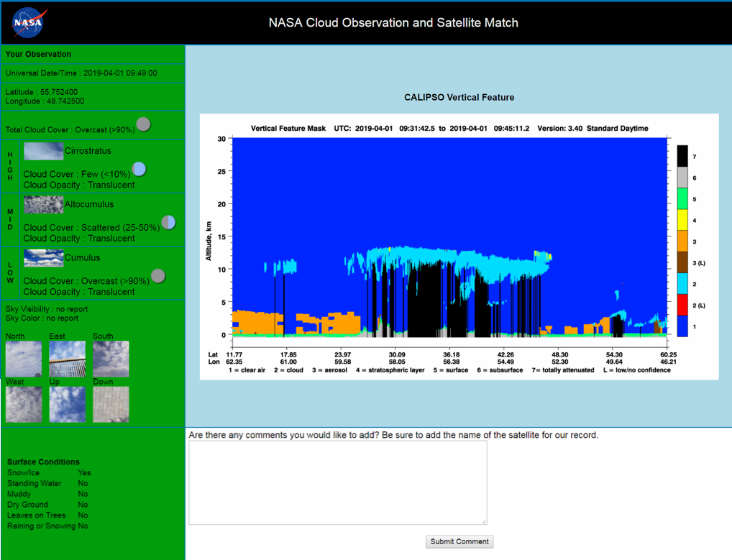Click the Altocumulus scattered cover circle icon

168,223
